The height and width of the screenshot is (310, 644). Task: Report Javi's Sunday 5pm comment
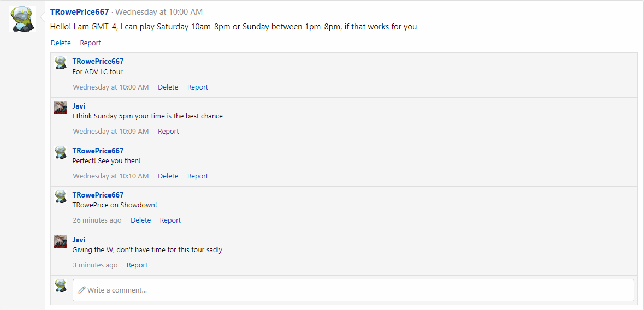coord(168,132)
